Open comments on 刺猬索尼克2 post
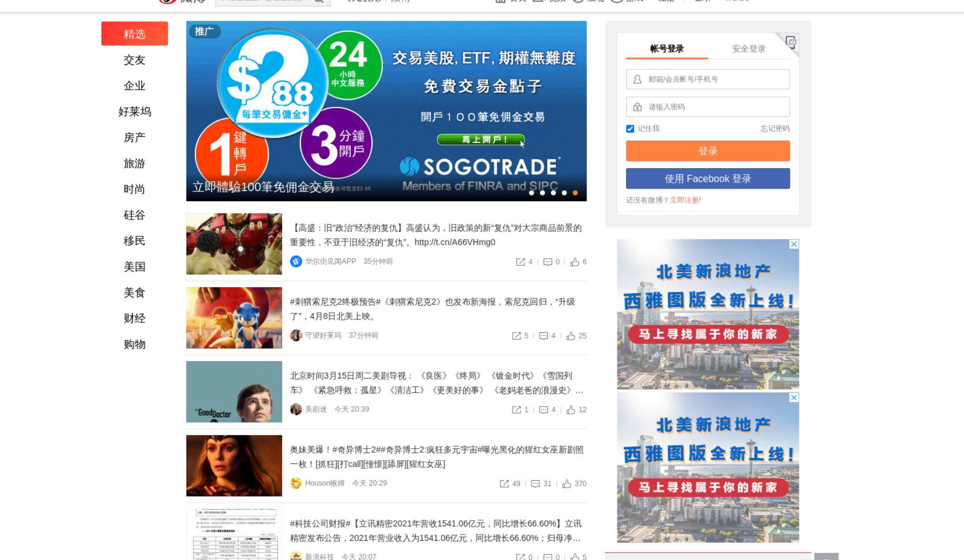This screenshot has height=560, width=964. (543, 336)
